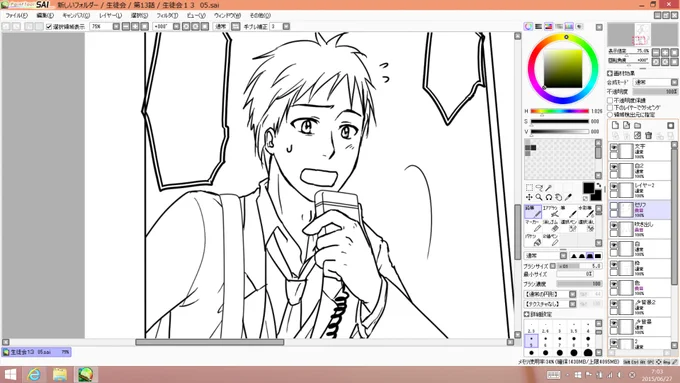
Task: Hide the レイヤー2 layer
Action: coord(614,187)
